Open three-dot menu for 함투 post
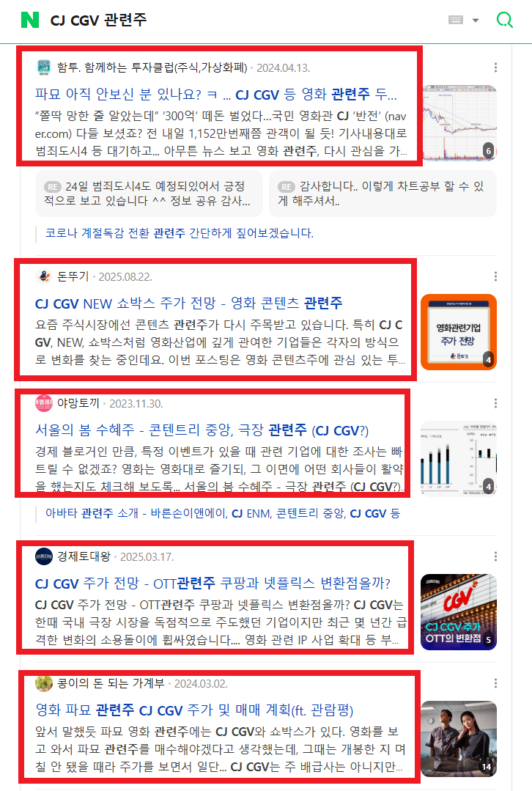The height and width of the screenshot is (791, 532). click(495, 67)
